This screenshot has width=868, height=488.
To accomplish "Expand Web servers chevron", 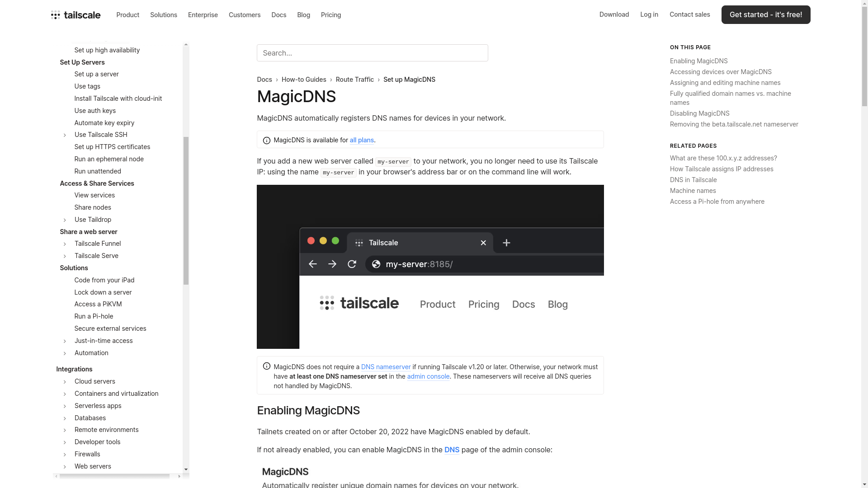I will pyautogui.click(x=65, y=467).
